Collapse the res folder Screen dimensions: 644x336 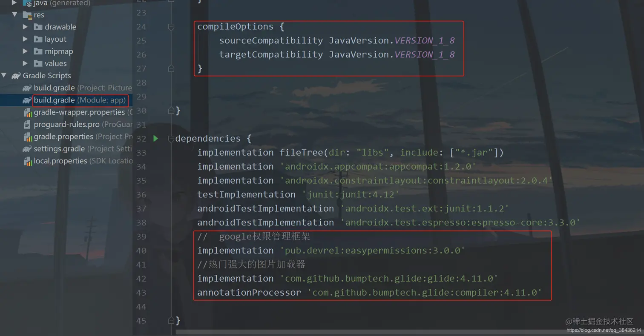tap(15, 14)
